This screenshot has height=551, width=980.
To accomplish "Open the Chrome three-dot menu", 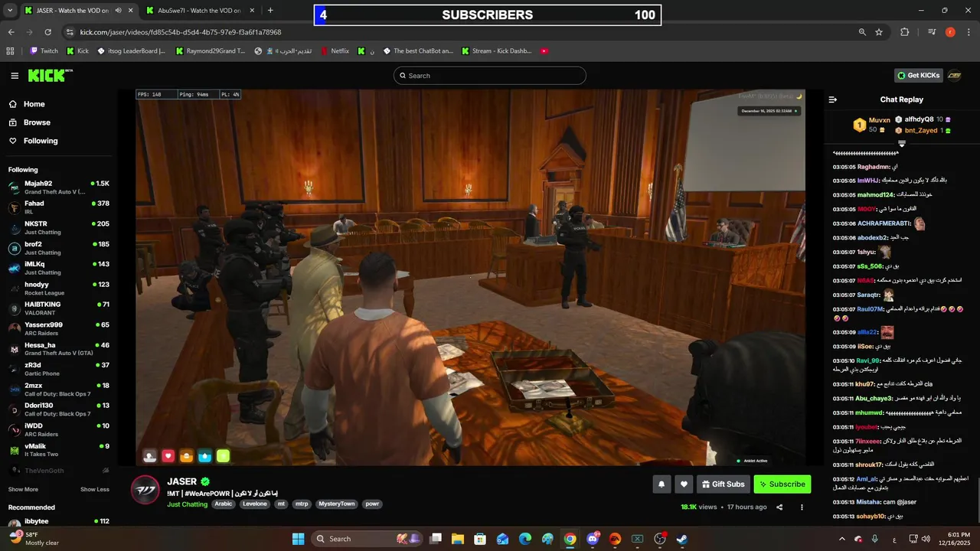I will (969, 32).
